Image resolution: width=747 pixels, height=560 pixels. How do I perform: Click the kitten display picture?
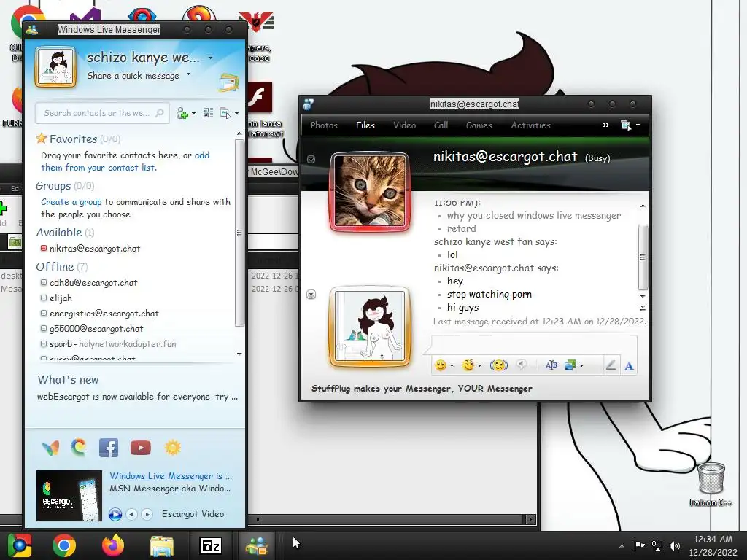pyautogui.click(x=370, y=191)
